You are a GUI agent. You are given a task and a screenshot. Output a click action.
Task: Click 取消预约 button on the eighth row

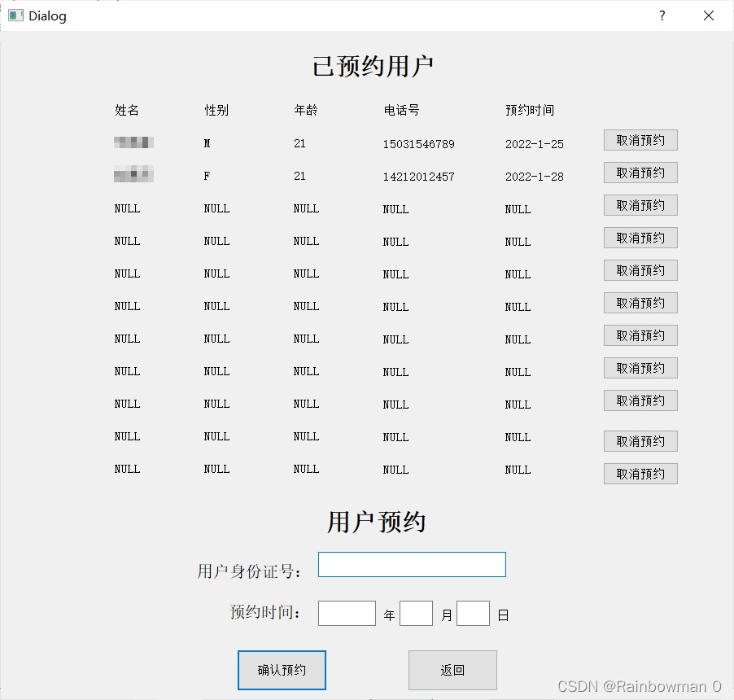[x=640, y=368]
